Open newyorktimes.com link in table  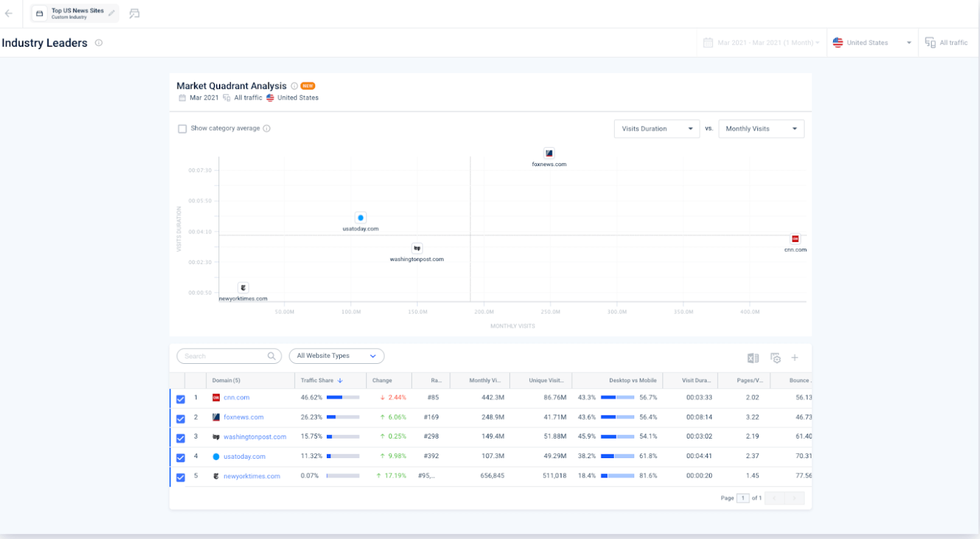251,476
